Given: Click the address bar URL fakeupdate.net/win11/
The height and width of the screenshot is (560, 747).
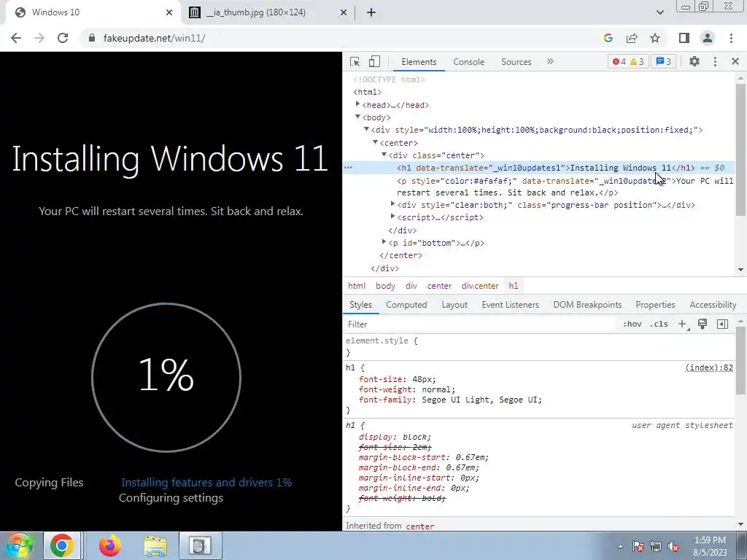Looking at the screenshot, I should [154, 38].
